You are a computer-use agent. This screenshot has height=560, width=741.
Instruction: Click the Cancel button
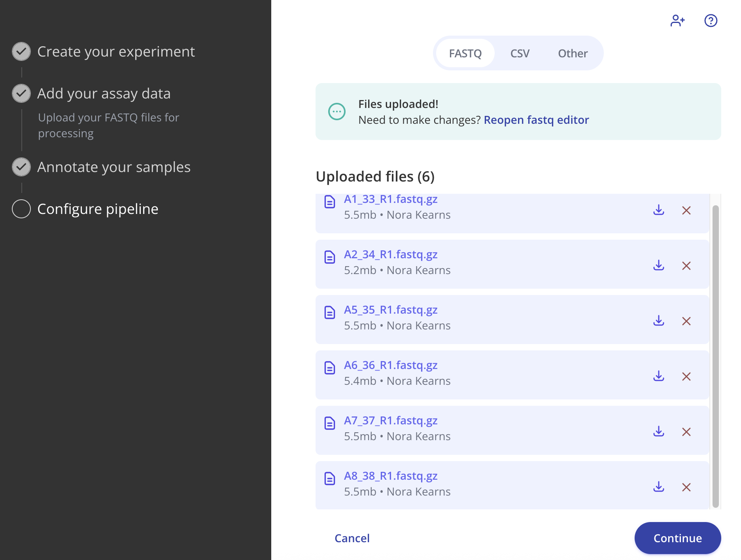352,538
